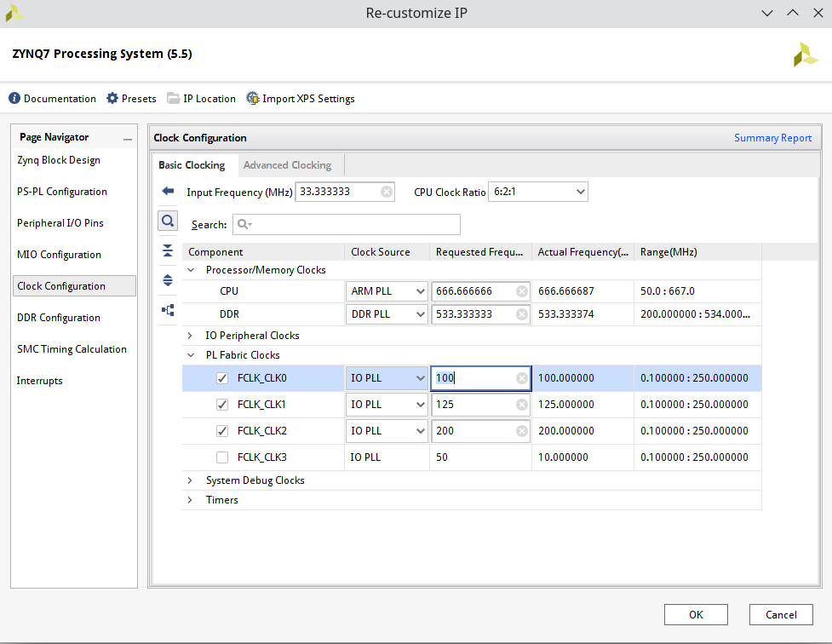This screenshot has width=832, height=644.
Task: Open DDR Configuration page
Action: [x=59, y=318]
